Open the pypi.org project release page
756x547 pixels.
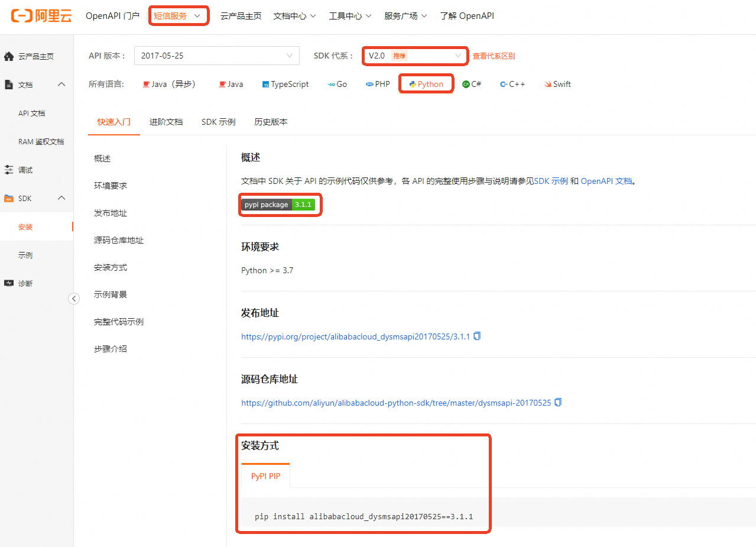coord(353,335)
